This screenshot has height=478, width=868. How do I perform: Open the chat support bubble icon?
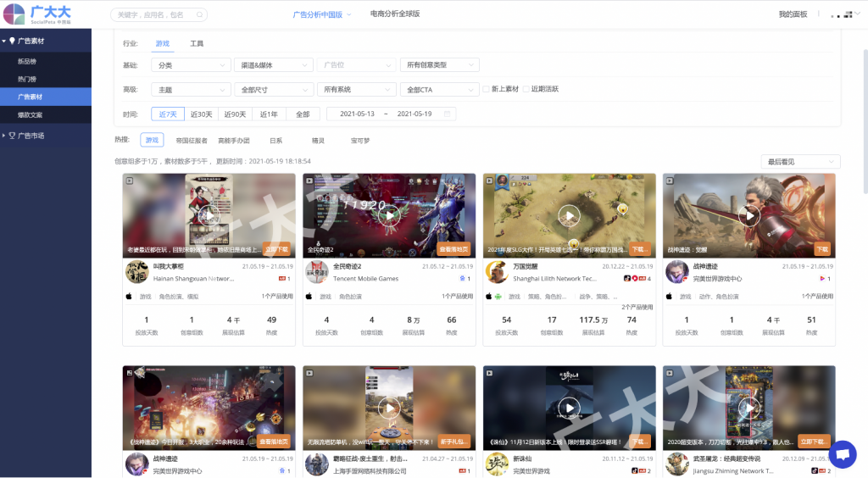pos(843,454)
